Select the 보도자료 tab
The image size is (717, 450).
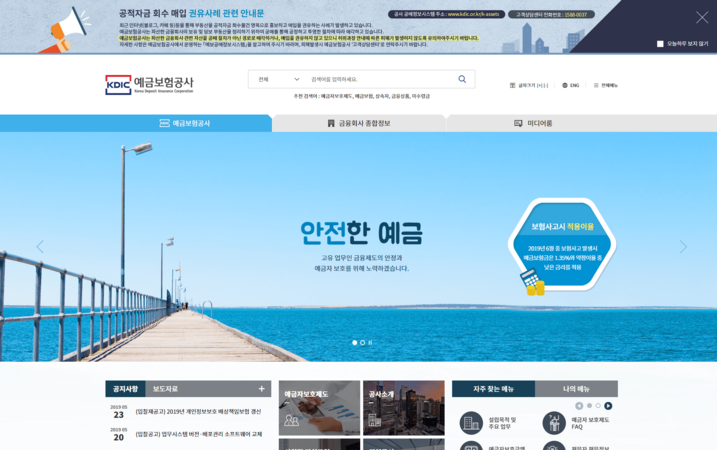pyautogui.click(x=165, y=389)
